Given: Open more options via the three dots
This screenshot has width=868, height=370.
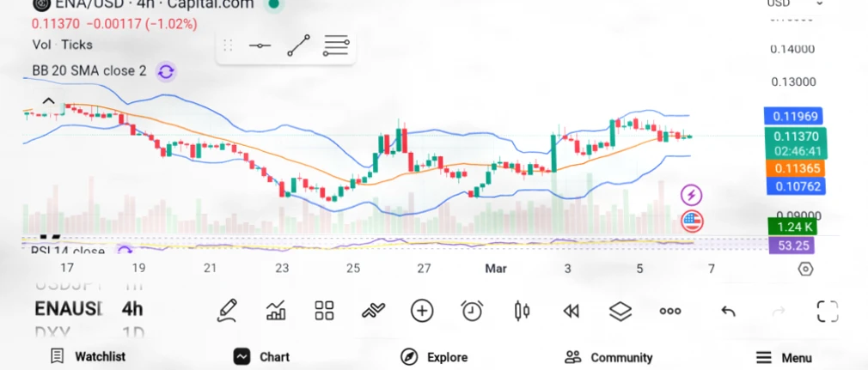Looking at the screenshot, I should point(670,311).
